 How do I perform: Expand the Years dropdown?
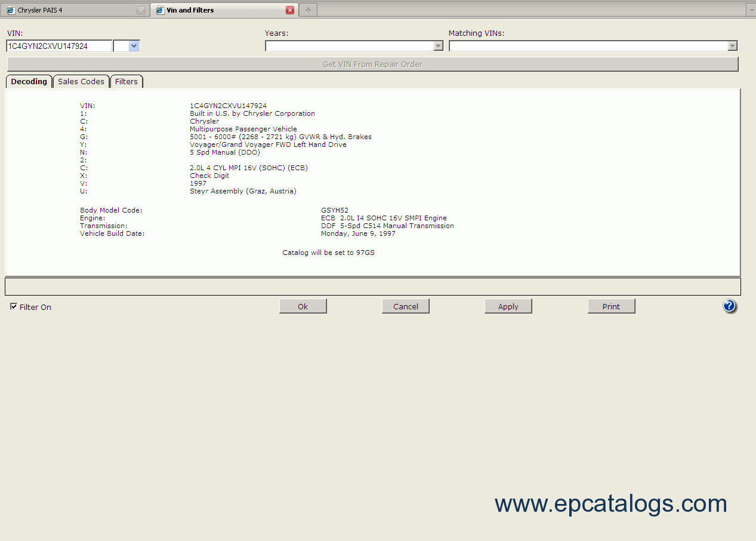click(x=439, y=46)
